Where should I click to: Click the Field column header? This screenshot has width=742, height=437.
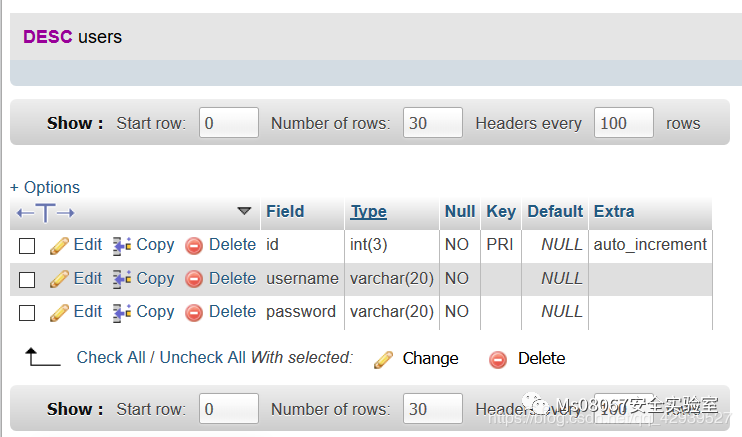[x=285, y=211]
